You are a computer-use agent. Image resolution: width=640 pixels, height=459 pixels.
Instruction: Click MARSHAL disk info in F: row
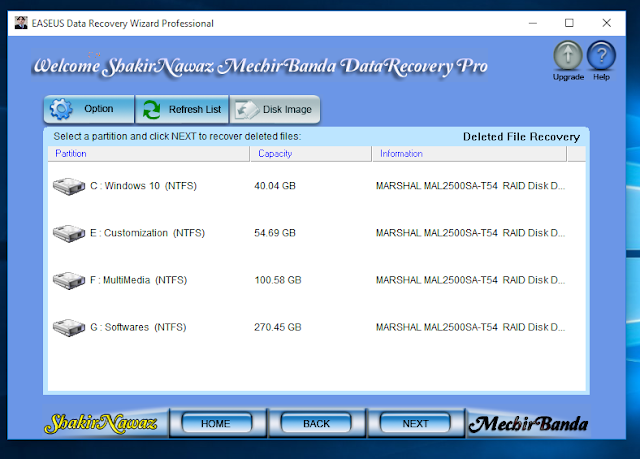[470, 280]
